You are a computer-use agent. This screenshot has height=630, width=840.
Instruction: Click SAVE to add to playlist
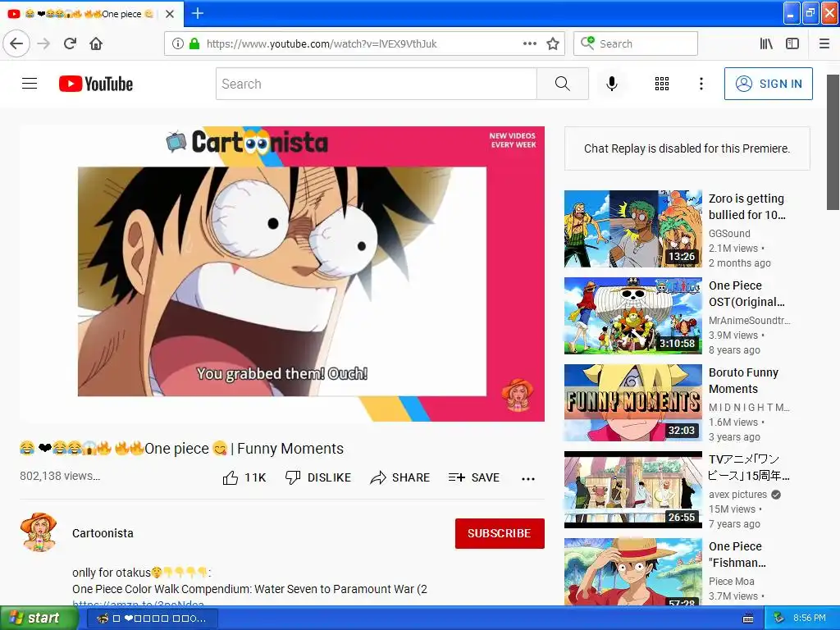tap(473, 477)
